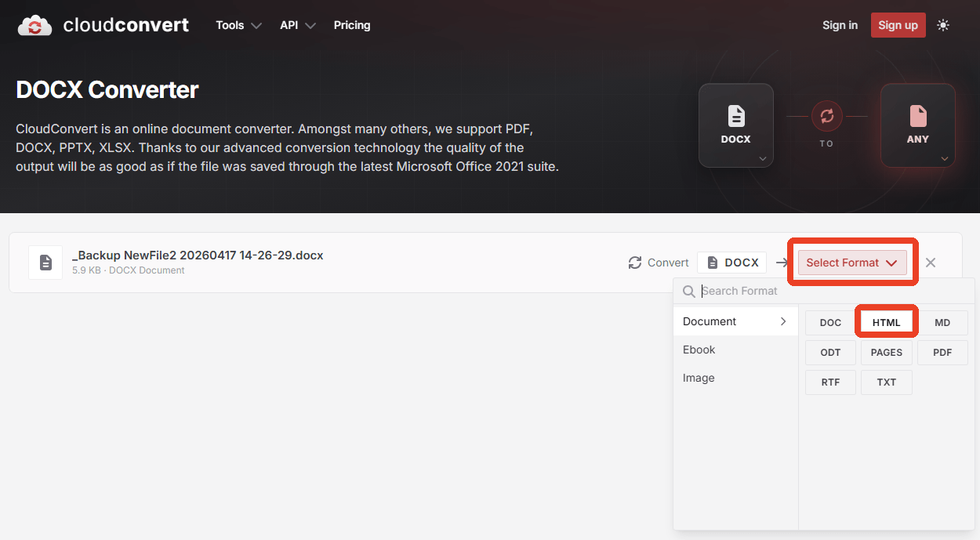
Task: Choose RTF output format
Action: tap(830, 382)
